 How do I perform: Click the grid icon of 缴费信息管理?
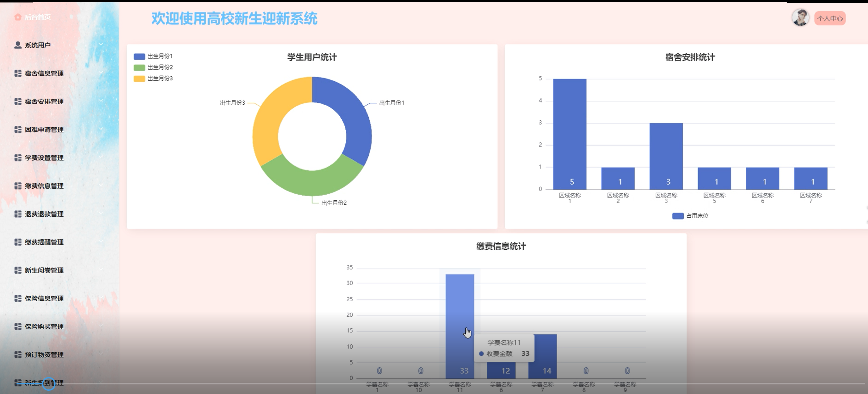pos(18,186)
